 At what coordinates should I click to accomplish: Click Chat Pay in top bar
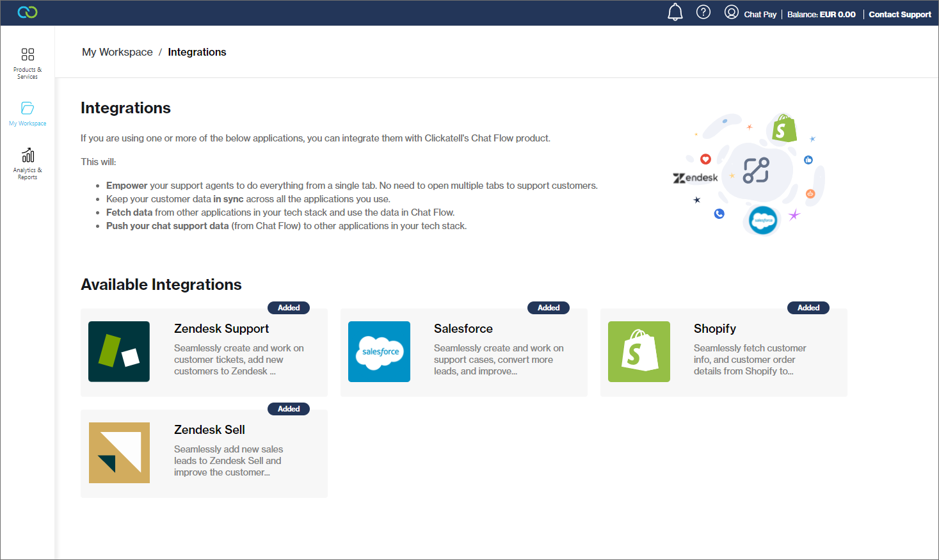point(760,14)
